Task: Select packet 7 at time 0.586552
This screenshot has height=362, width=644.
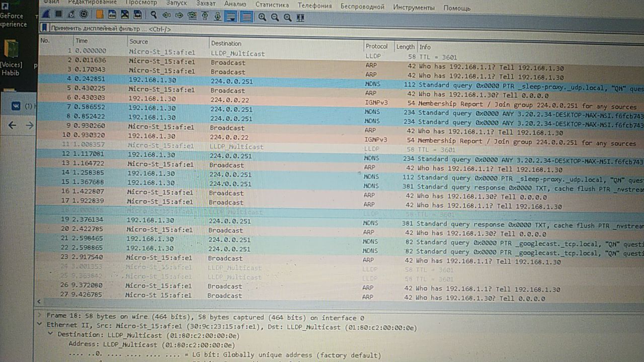Action: (341, 109)
